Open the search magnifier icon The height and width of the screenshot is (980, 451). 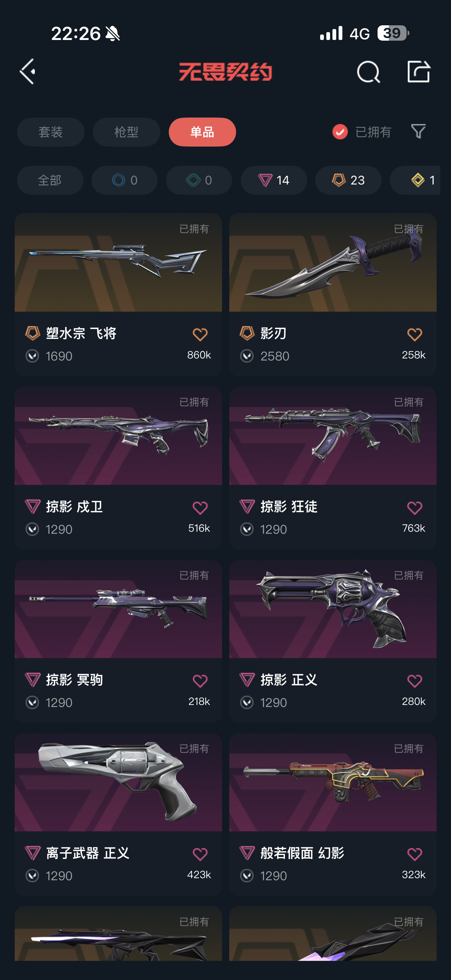pyautogui.click(x=368, y=71)
